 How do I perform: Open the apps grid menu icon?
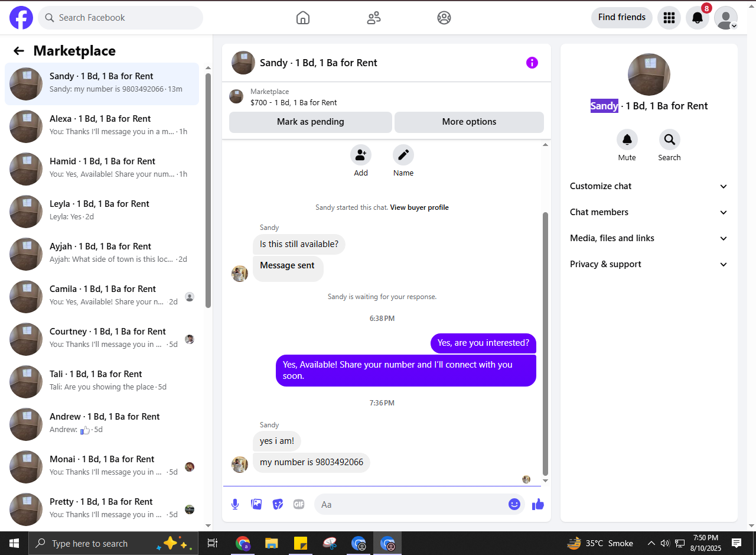click(x=669, y=18)
